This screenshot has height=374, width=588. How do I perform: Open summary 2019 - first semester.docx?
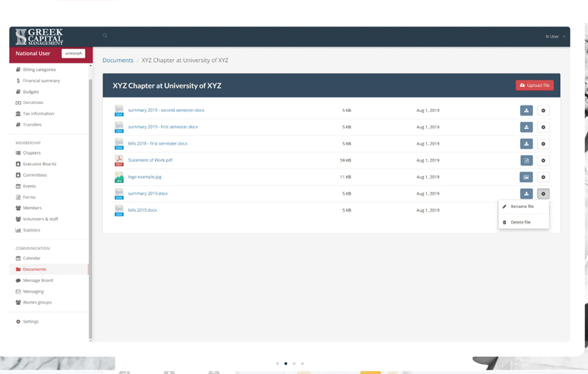tap(163, 127)
